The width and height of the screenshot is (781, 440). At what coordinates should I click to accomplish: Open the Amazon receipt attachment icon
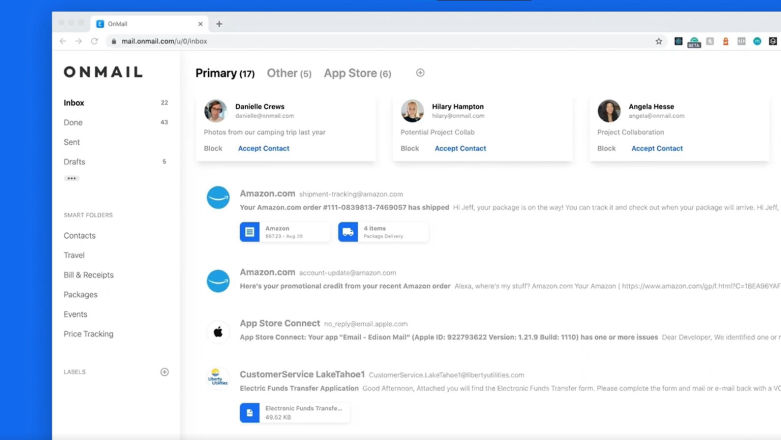(250, 232)
